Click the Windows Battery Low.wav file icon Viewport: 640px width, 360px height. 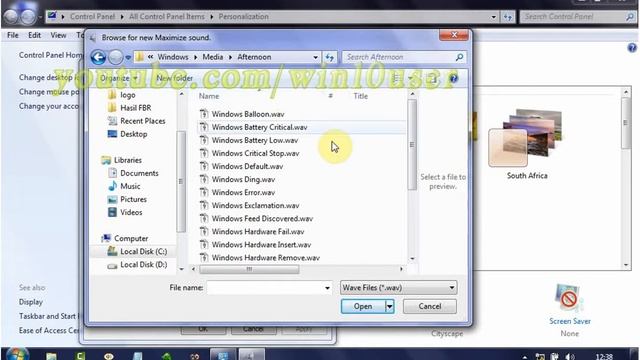point(204,140)
